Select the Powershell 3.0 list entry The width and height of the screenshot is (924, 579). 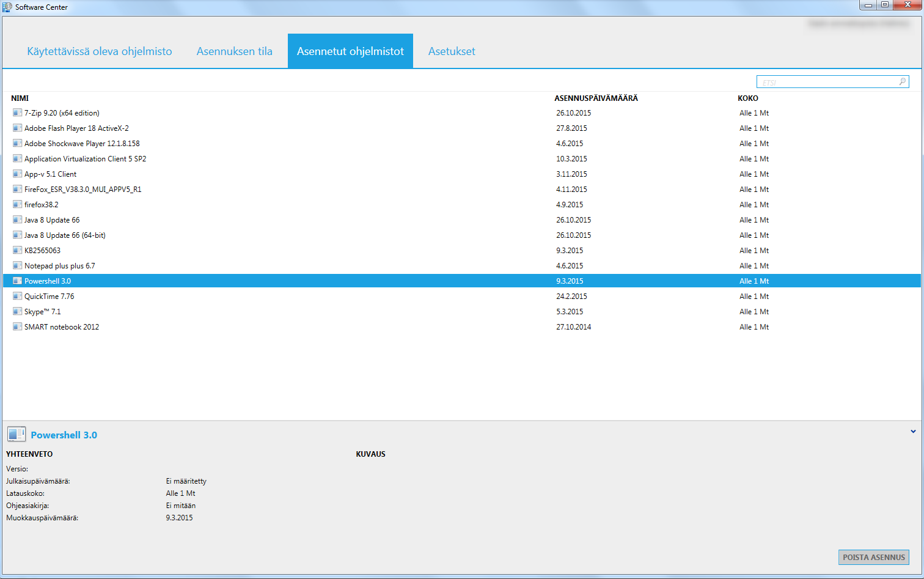[x=462, y=281]
